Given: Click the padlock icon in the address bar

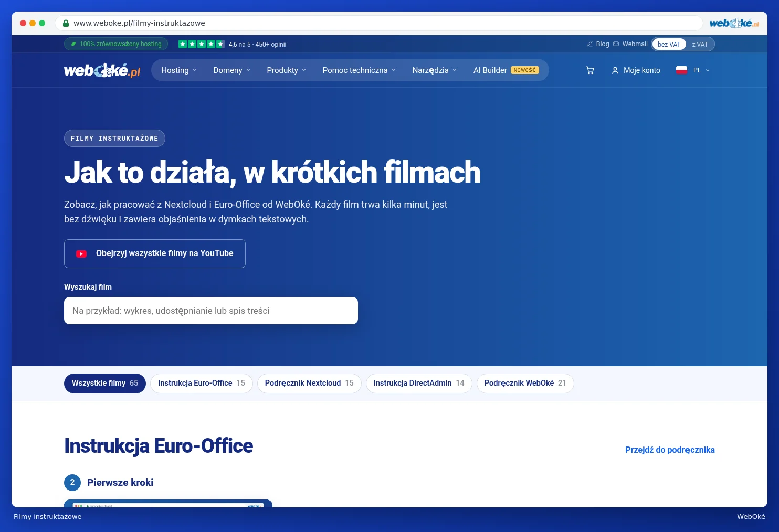Looking at the screenshot, I should (66, 23).
